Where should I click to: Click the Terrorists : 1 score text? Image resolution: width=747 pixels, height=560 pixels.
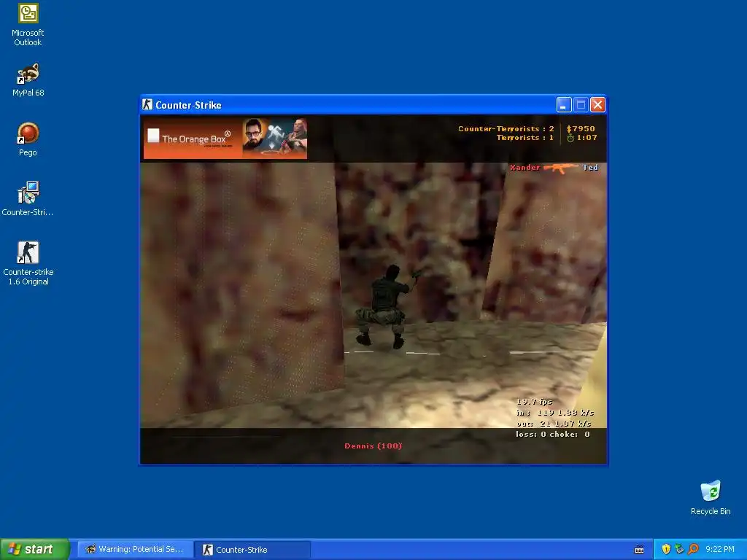tap(525, 138)
